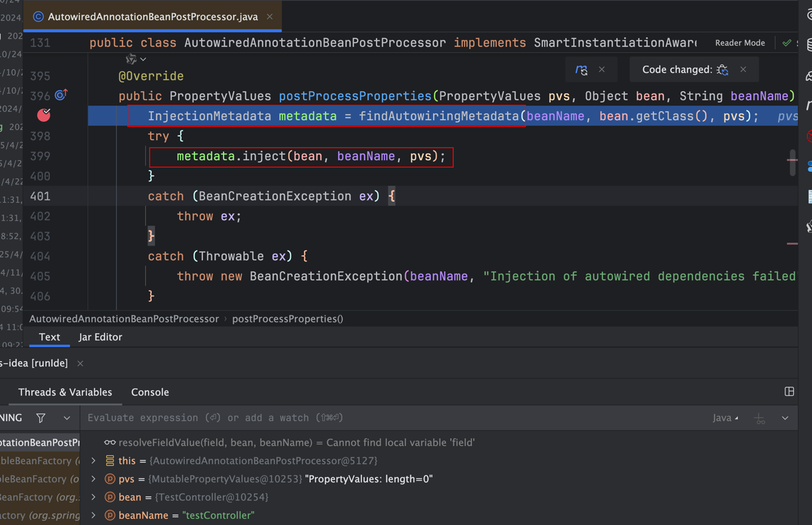Screen dimensions: 812x525
Task: Click the author inlay icon above @Override
Action: (x=131, y=59)
